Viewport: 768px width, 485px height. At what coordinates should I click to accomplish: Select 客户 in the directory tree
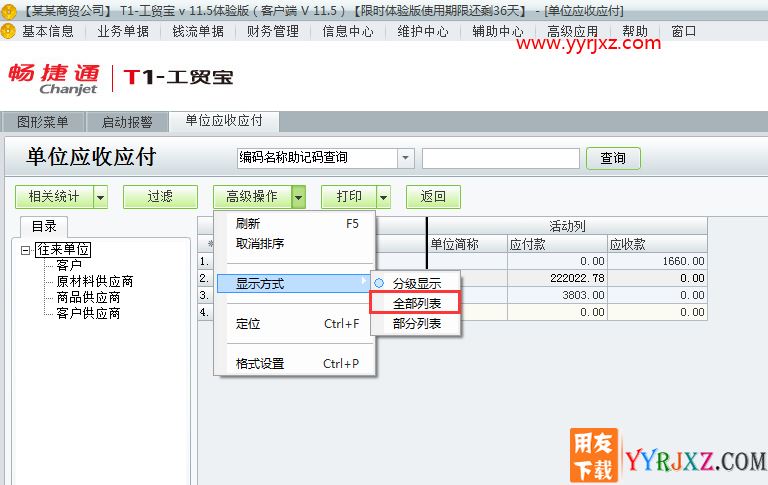(69, 266)
